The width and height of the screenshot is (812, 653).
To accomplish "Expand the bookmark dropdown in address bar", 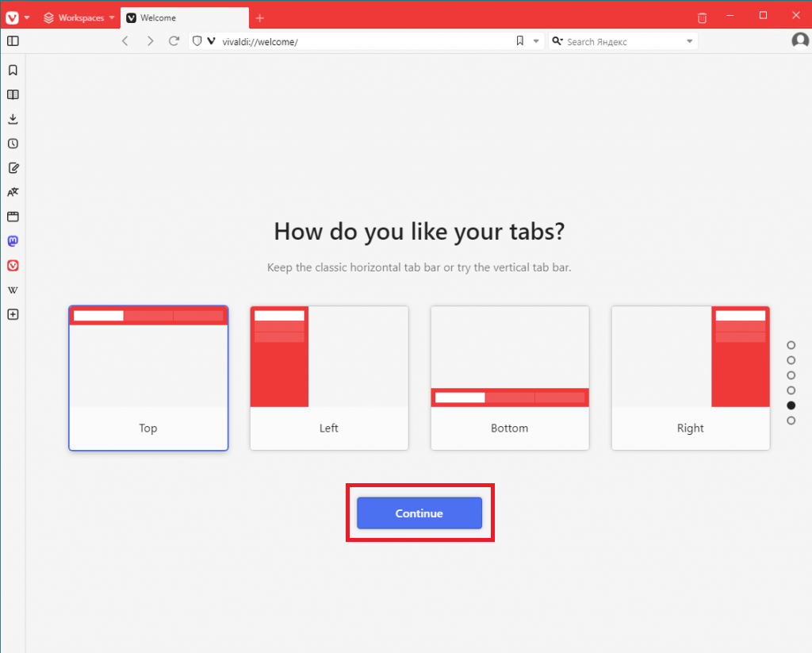I will (x=536, y=41).
